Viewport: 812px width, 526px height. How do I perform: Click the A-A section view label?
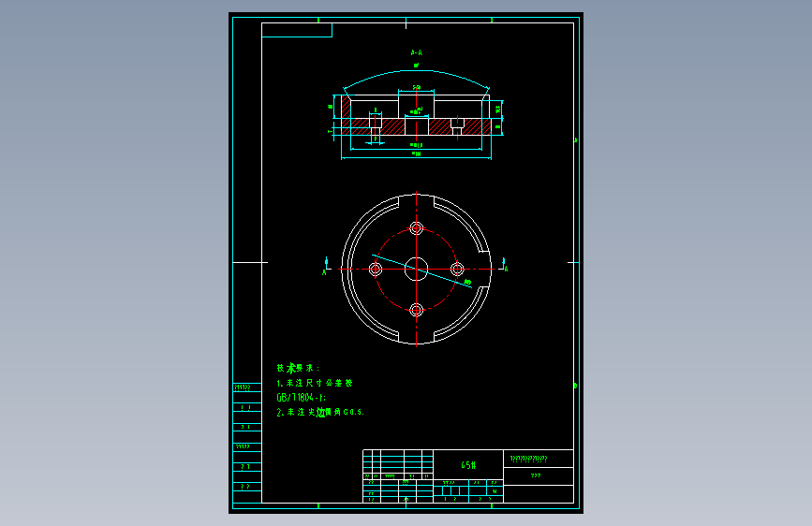click(x=417, y=52)
